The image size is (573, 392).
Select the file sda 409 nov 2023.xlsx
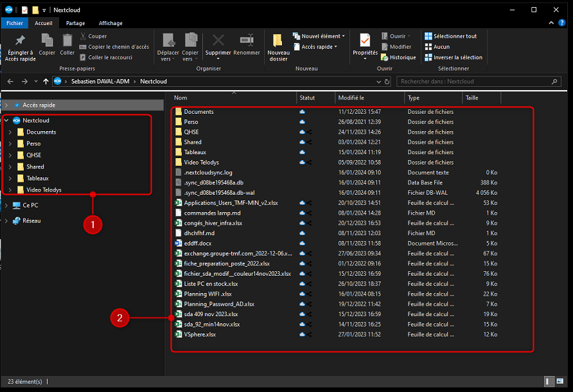pyautogui.click(x=211, y=314)
